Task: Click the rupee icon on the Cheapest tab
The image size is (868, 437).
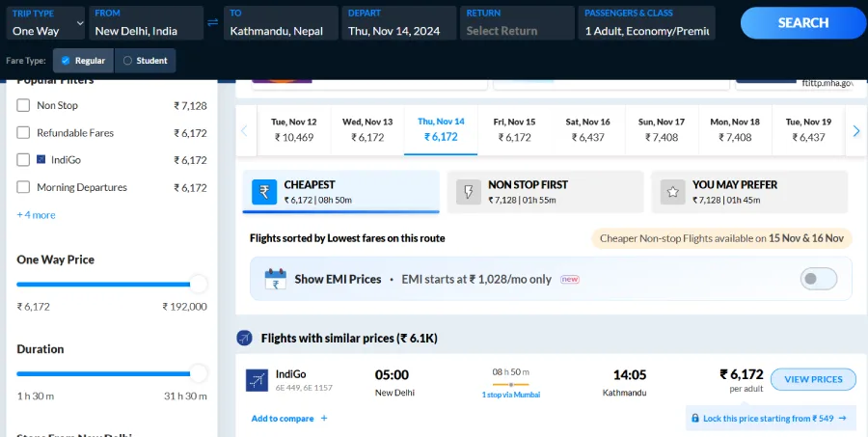Action: (x=264, y=192)
